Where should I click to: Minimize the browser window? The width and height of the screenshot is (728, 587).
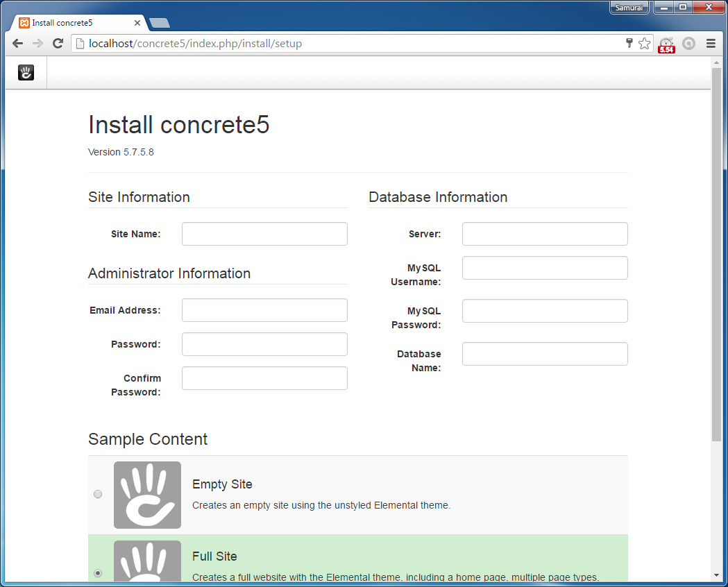pos(664,8)
